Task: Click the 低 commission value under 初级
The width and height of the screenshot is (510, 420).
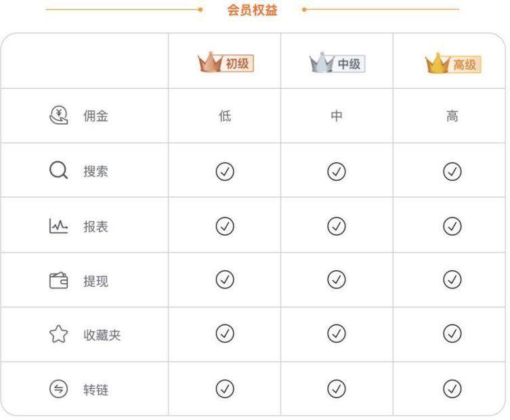Action: click(x=225, y=116)
